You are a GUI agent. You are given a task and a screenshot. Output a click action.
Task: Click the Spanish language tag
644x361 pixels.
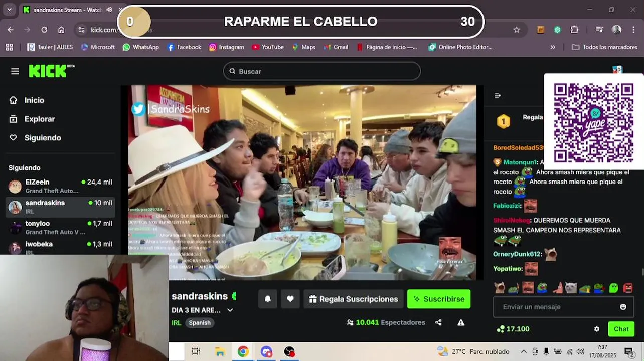click(x=200, y=323)
